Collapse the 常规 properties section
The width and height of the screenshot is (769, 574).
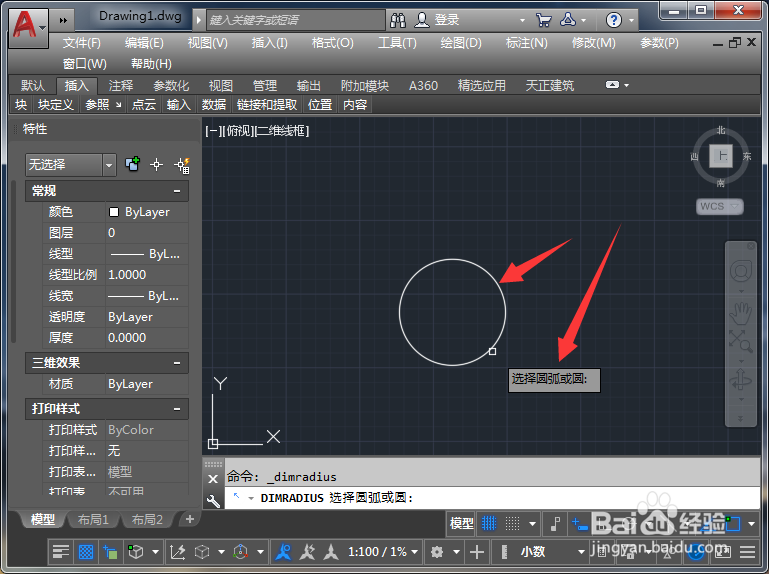(x=177, y=191)
